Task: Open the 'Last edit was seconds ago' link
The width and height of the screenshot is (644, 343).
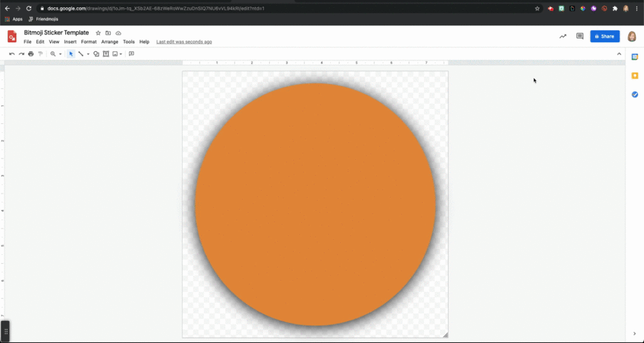Action: tap(184, 42)
